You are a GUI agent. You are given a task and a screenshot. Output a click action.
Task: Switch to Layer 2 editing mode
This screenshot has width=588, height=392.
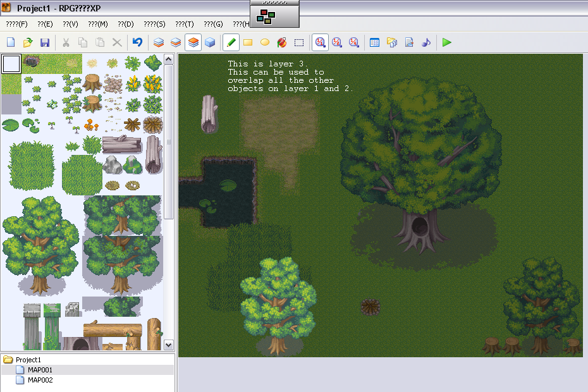(176, 42)
